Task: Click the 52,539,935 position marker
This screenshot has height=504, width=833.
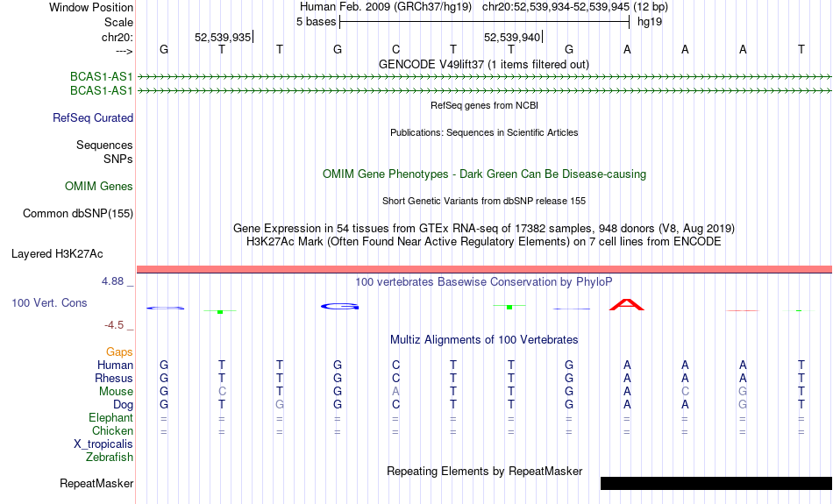Action: click(x=223, y=37)
